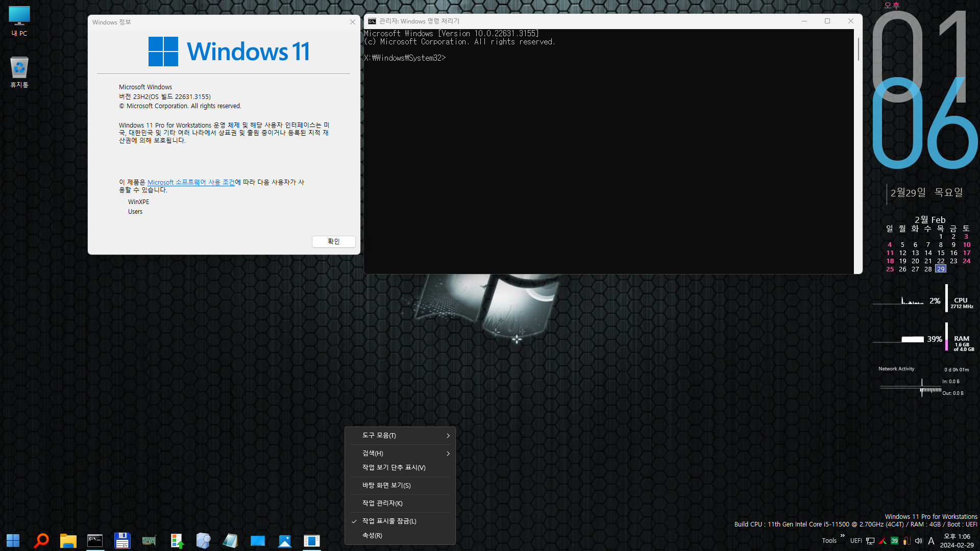This screenshot has width=980, height=551.
Task: Click the 2월29일 목요일 date text widget
Action: [926, 193]
